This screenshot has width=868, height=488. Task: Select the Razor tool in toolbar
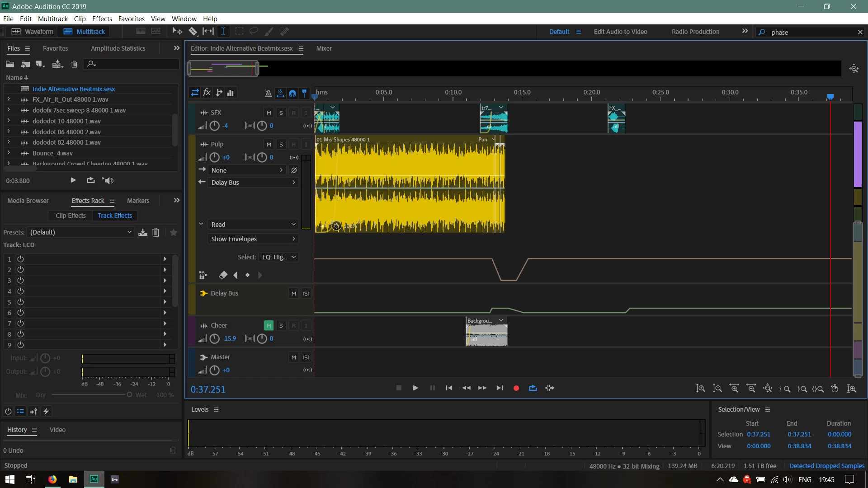click(193, 31)
